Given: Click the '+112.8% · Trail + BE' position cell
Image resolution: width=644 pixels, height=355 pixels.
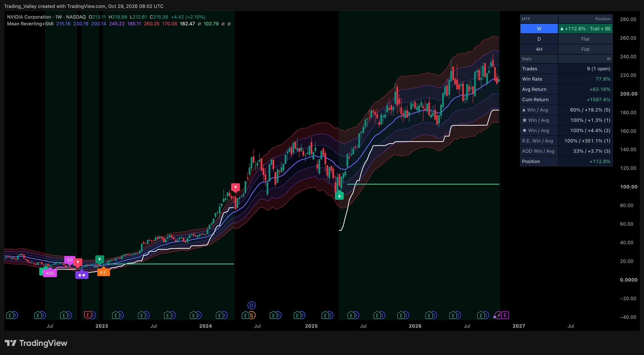Looking at the screenshot, I should pos(585,29).
